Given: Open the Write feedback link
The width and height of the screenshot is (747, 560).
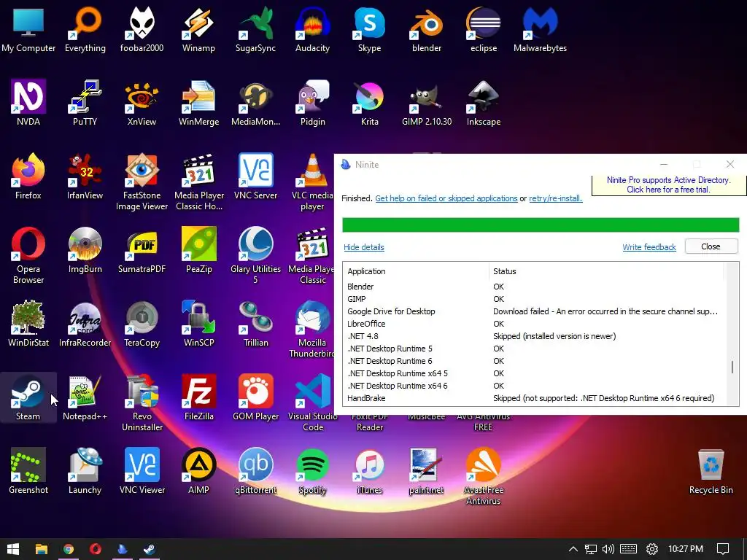Looking at the screenshot, I should 649,247.
